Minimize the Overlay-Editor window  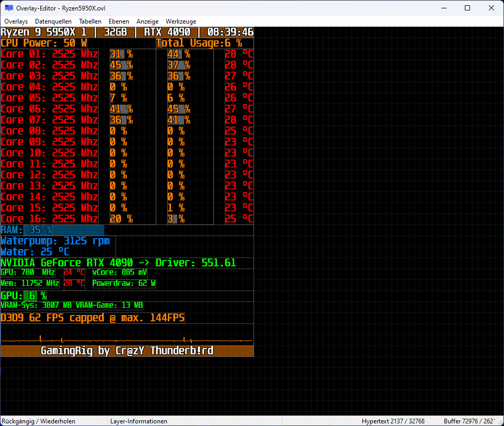444,8
